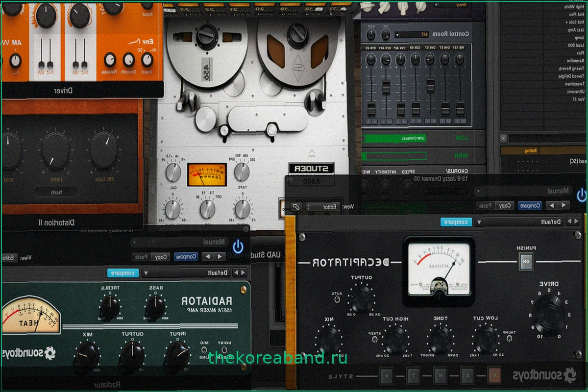Go to previous setting in Decapitator header
Screen dimensions: 588x392
click(x=564, y=205)
